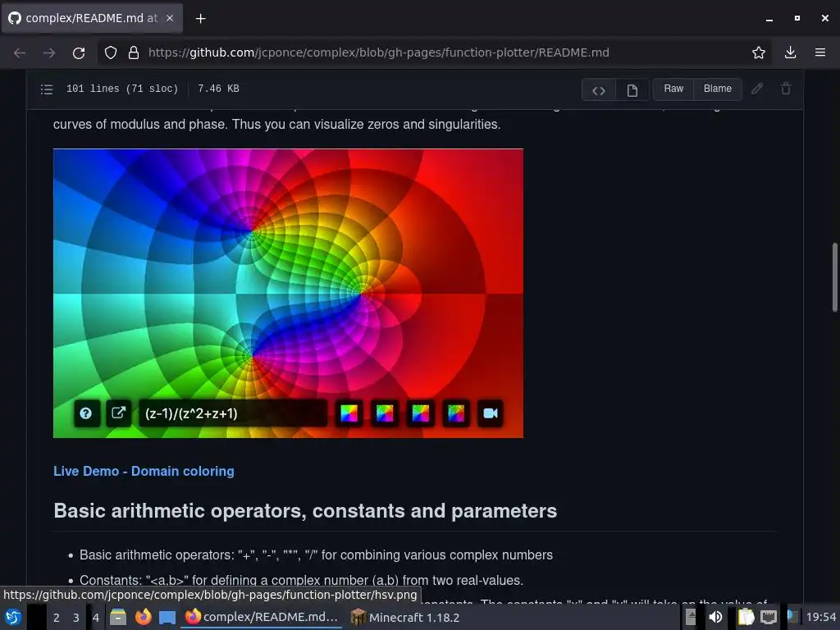
Task: Open the Firefox downloads panel
Action: click(790, 52)
